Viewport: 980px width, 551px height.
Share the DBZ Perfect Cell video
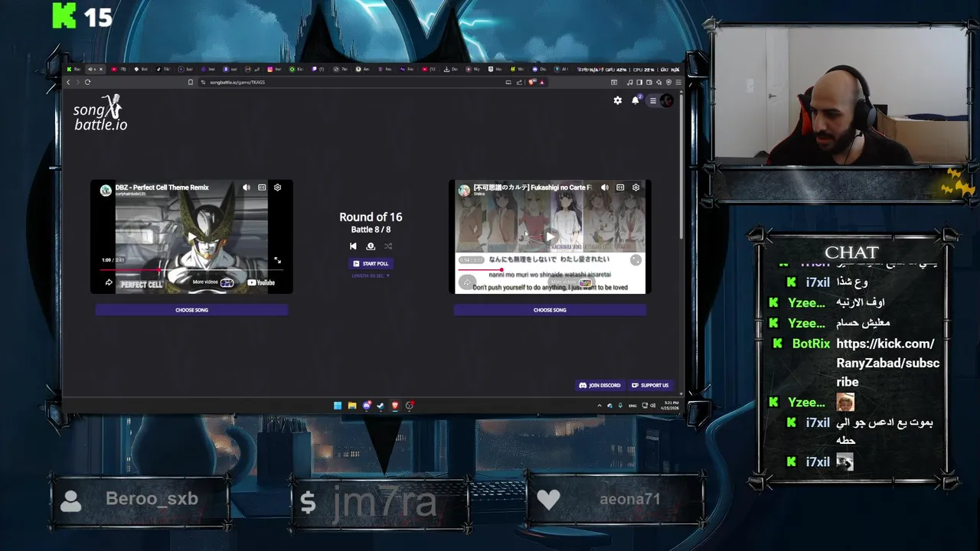[x=109, y=282]
